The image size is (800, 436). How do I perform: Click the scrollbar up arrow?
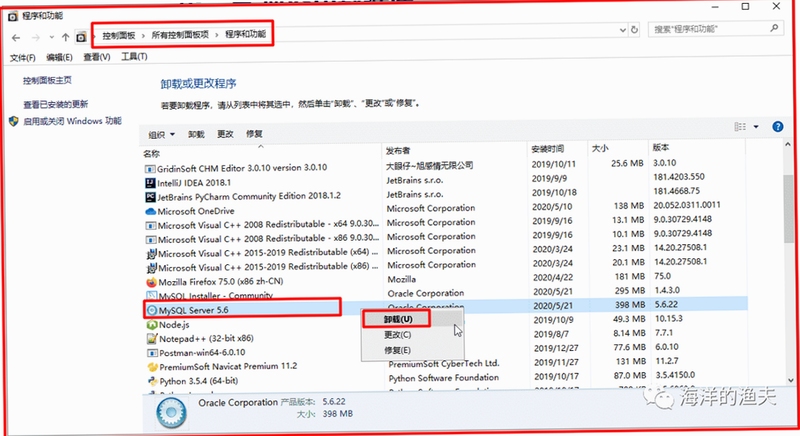[x=790, y=145]
